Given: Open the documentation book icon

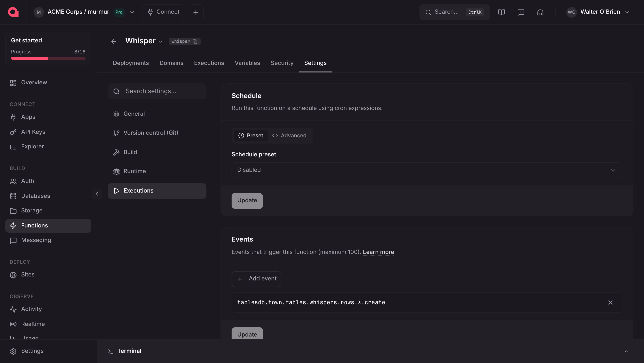Looking at the screenshot, I should (x=501, y=12).
